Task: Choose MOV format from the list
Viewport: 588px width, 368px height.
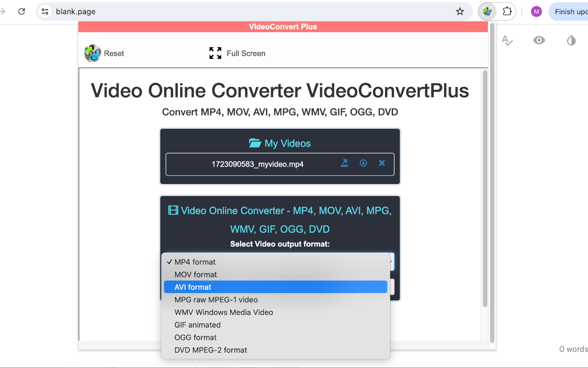Action: click(276, 275)
